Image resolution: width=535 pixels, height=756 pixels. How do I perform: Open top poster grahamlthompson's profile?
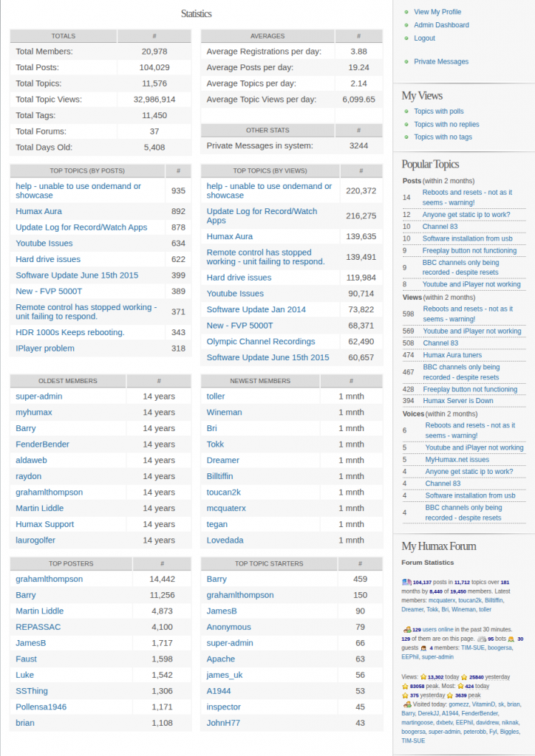(x=49, y=579)
